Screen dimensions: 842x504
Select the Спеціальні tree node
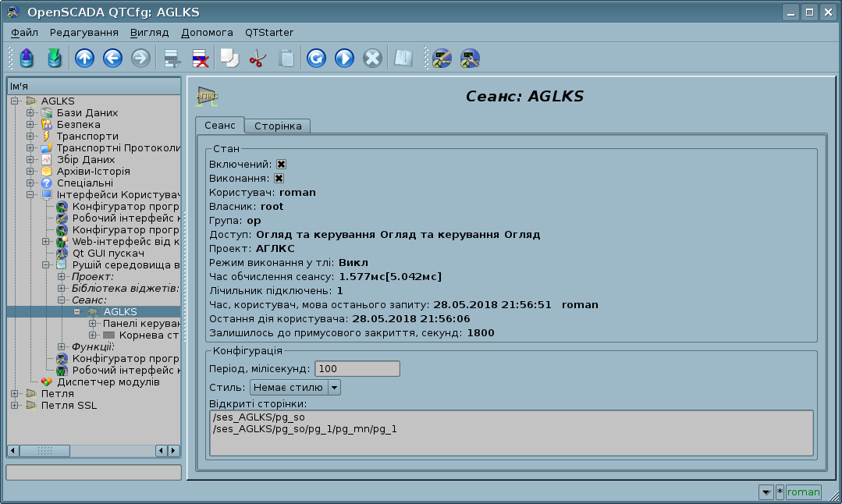85,183
